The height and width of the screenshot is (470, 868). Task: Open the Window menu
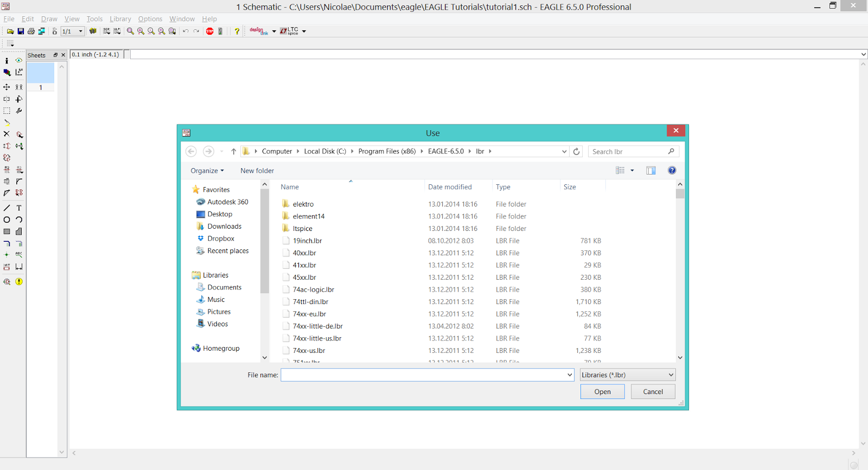click(182, 19)
